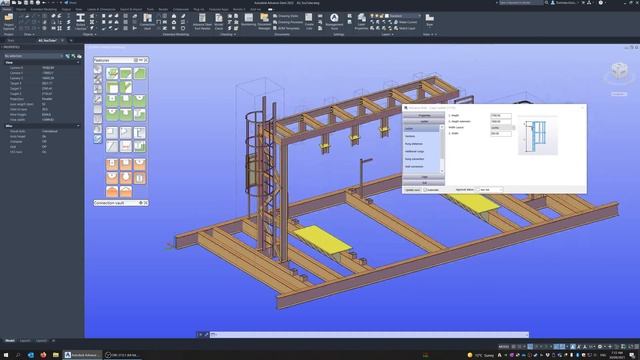Run the Model Check tool
This screenshot has height=360, width=640.
click(x=219, y=22)
